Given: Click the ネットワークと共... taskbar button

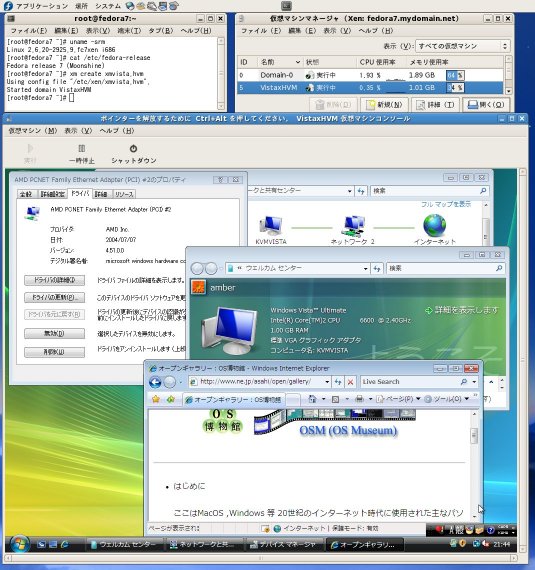Looking at the screenshot, I should tap(203, 545).
